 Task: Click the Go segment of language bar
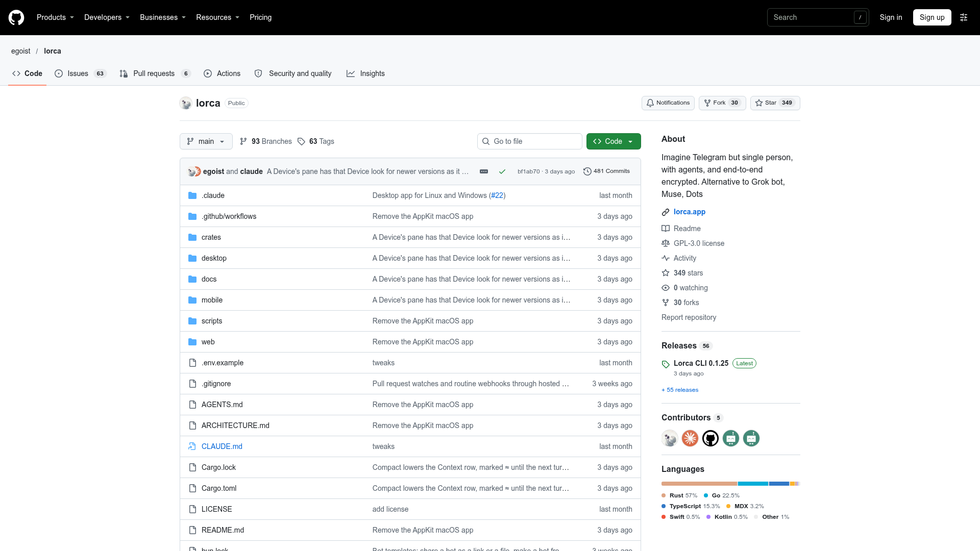(753, 484)
